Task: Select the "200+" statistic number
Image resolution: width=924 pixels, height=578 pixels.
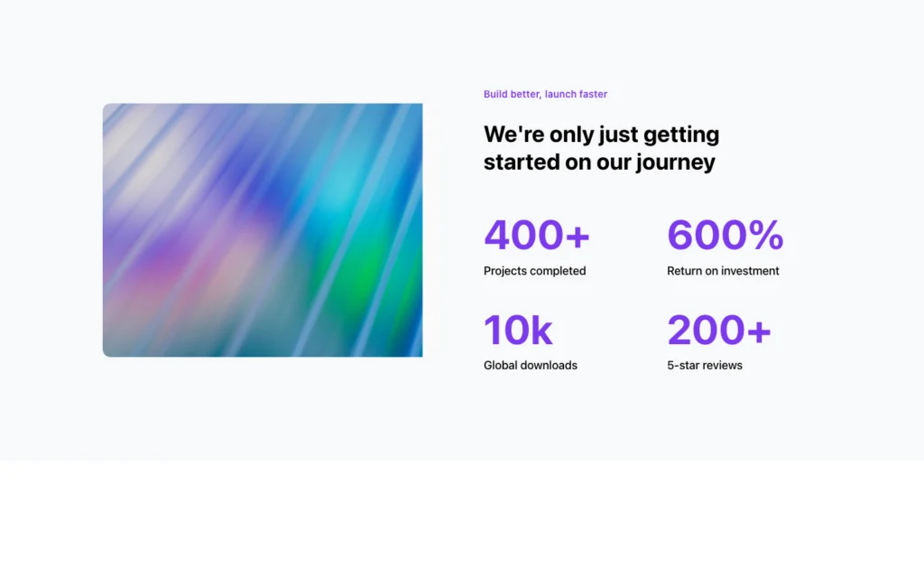Action: coord(719,330)
